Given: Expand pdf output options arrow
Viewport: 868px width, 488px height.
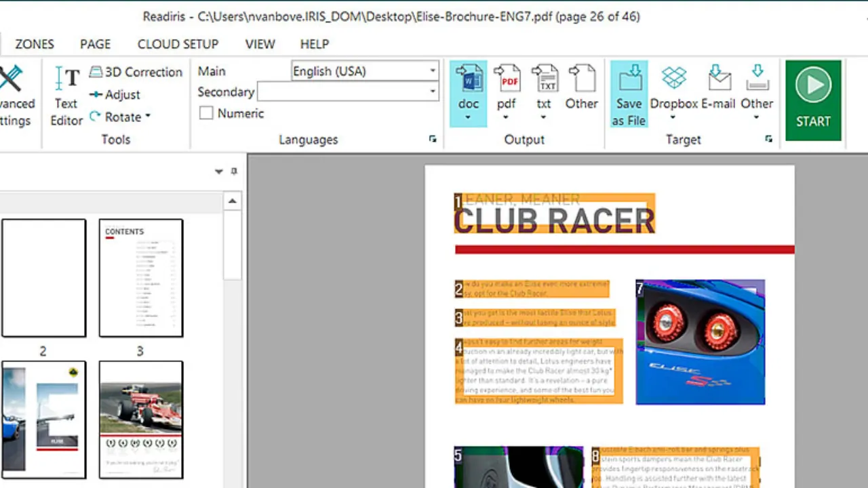Looking at the screenshot, I should point(506,118).
